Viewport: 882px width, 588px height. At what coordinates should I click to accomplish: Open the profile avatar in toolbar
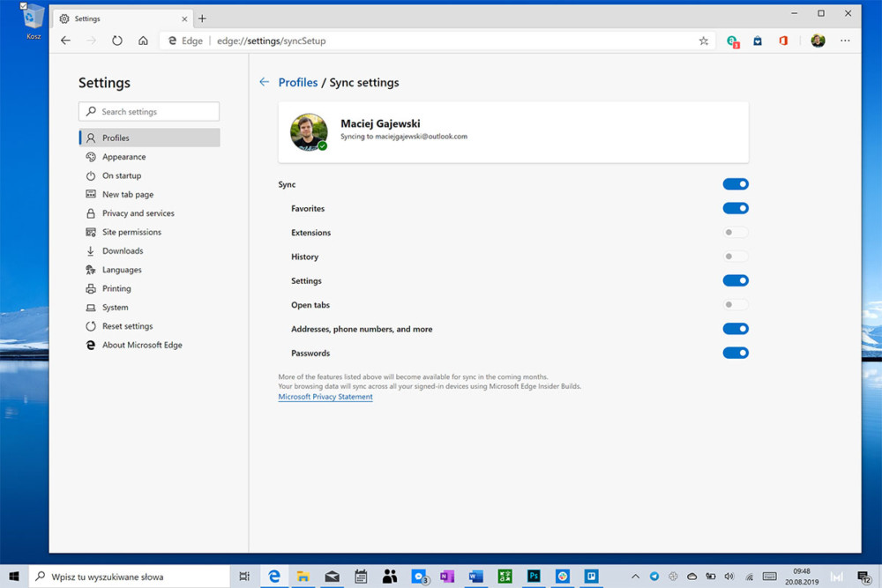click(818, 41)
